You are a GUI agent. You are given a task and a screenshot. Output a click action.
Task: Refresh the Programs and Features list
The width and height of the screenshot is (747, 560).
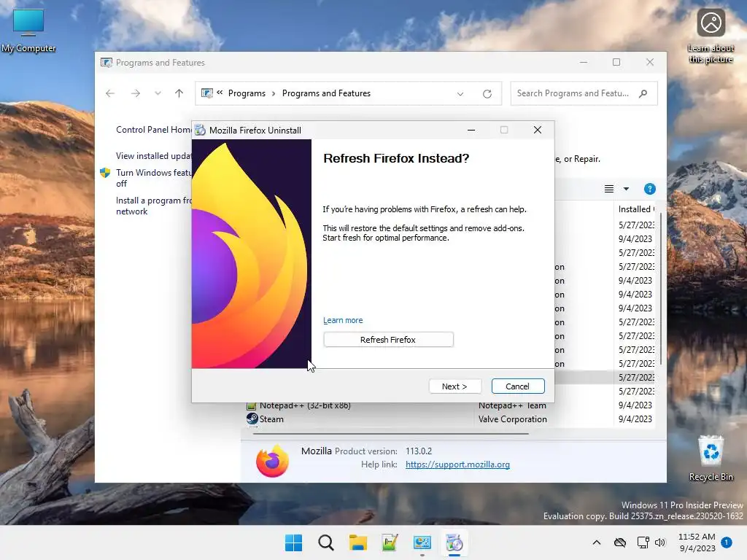pos(487,94)
